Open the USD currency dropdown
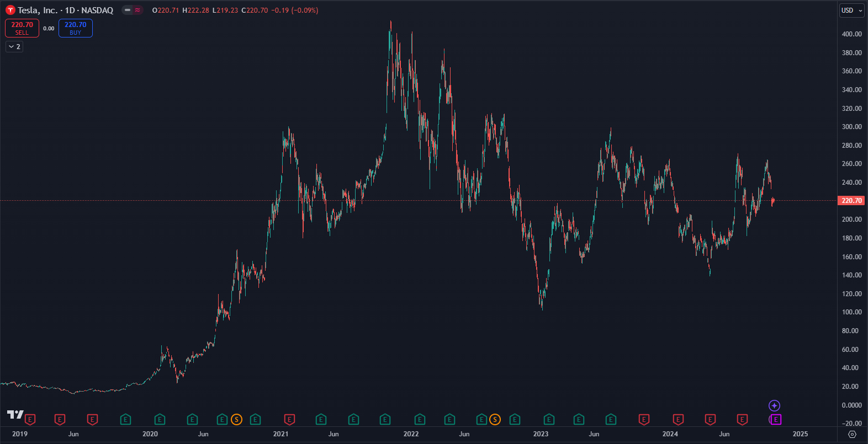The image size is (868, 444). point(851,10)
